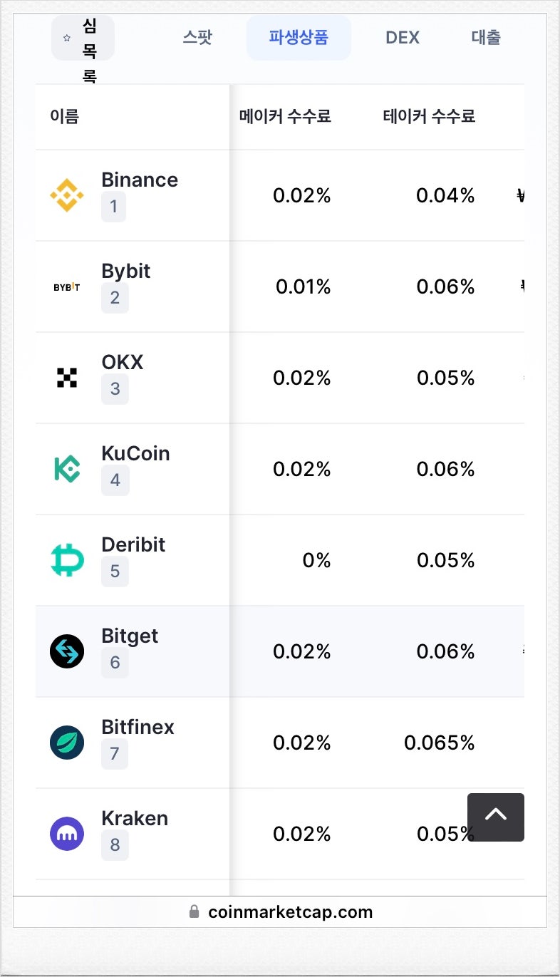Click the Deribit exchange logo icon

coord(67,560)
